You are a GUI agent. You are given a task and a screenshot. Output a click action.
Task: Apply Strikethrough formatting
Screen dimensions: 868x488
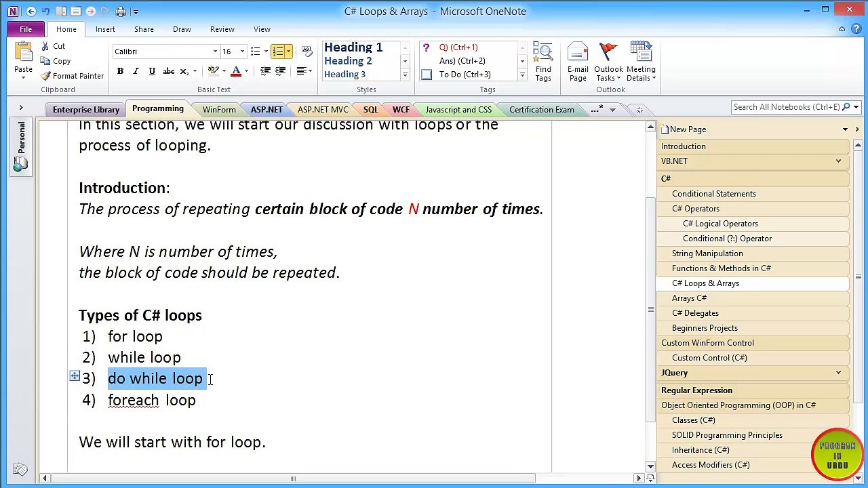(x=168, y=71)
